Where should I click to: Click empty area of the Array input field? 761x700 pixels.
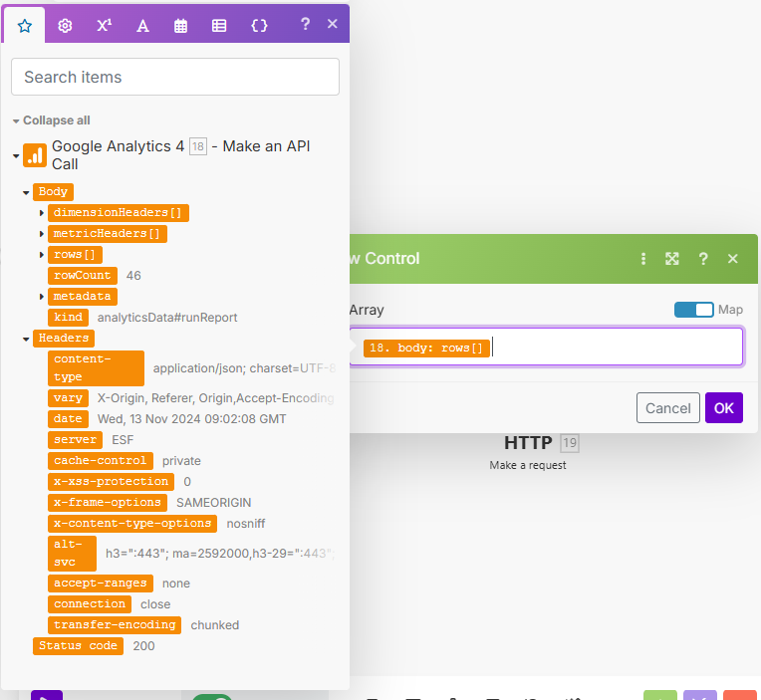(617, 348)
